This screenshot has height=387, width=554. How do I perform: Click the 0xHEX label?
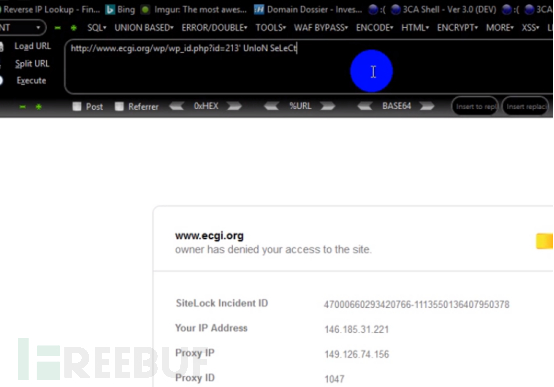206,106
